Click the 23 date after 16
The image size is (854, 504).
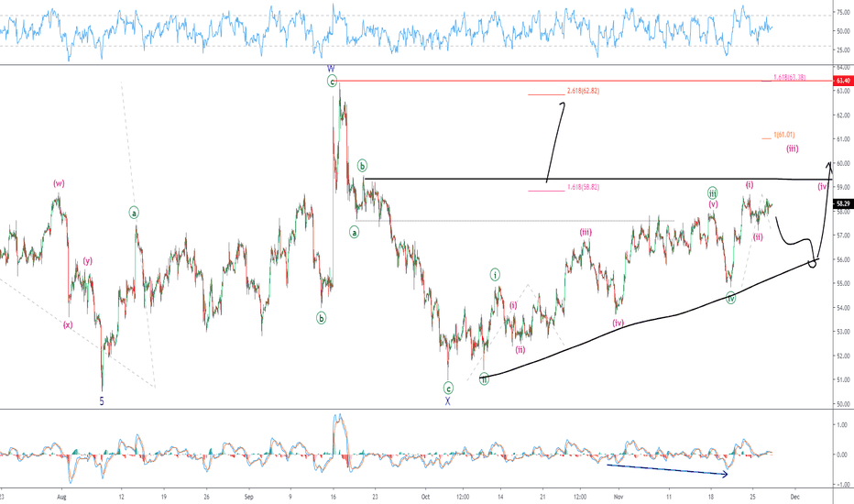pyautogui.click(x=375, y=497)
